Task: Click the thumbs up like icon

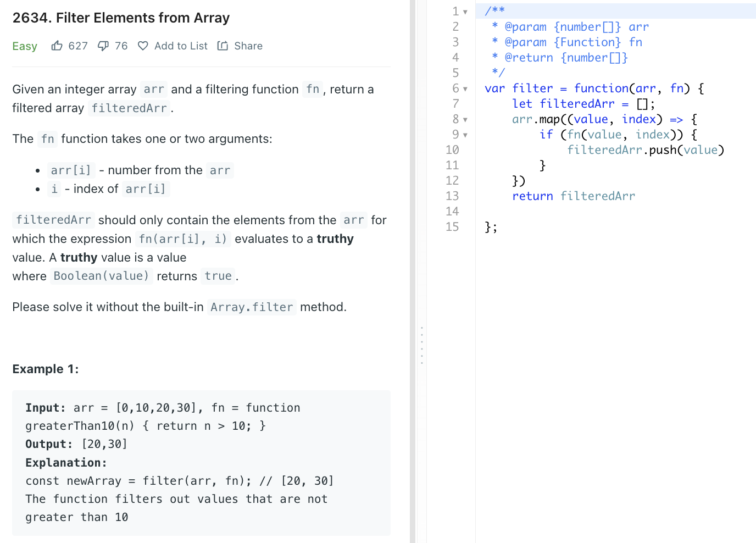Action: point(57,46)
